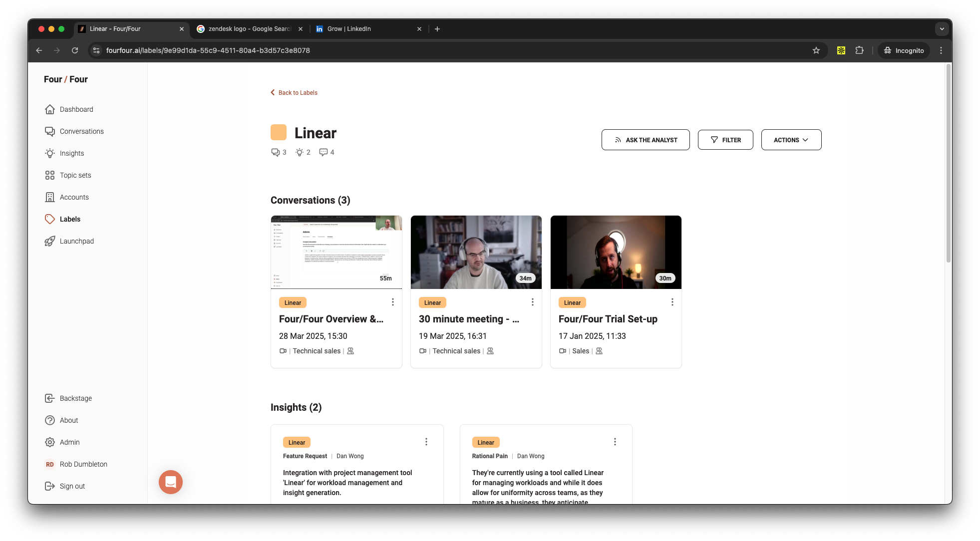This screenshot has height=541, width=980.
Task: Click the Launchpad rocket icon
Action: click(50, 241)
